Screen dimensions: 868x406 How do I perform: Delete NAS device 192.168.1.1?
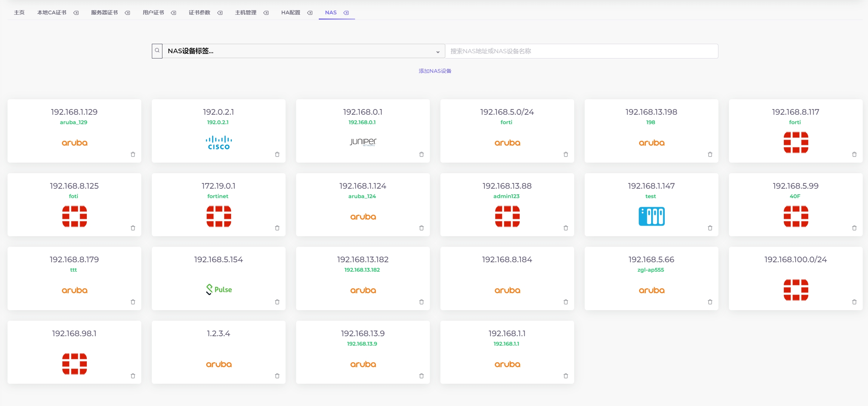click(x=566, y=376)
